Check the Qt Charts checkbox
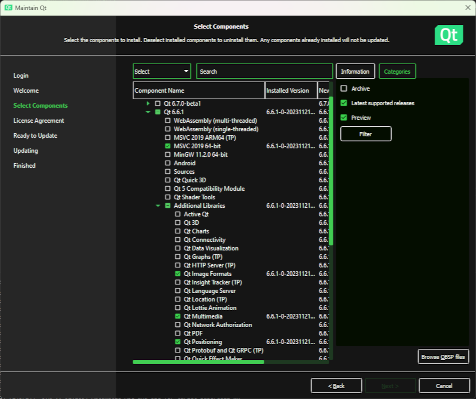Screen dimensions: 476x399 [x=178, y=231]
